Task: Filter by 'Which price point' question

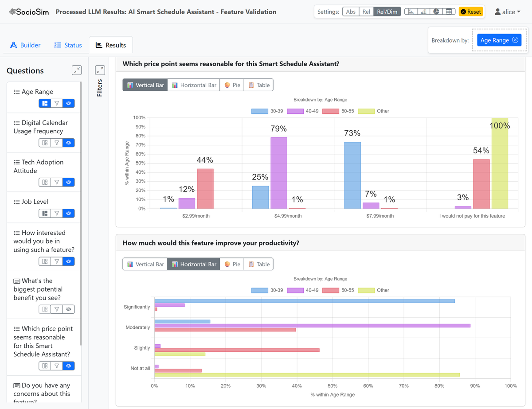Action: (57, 366)
